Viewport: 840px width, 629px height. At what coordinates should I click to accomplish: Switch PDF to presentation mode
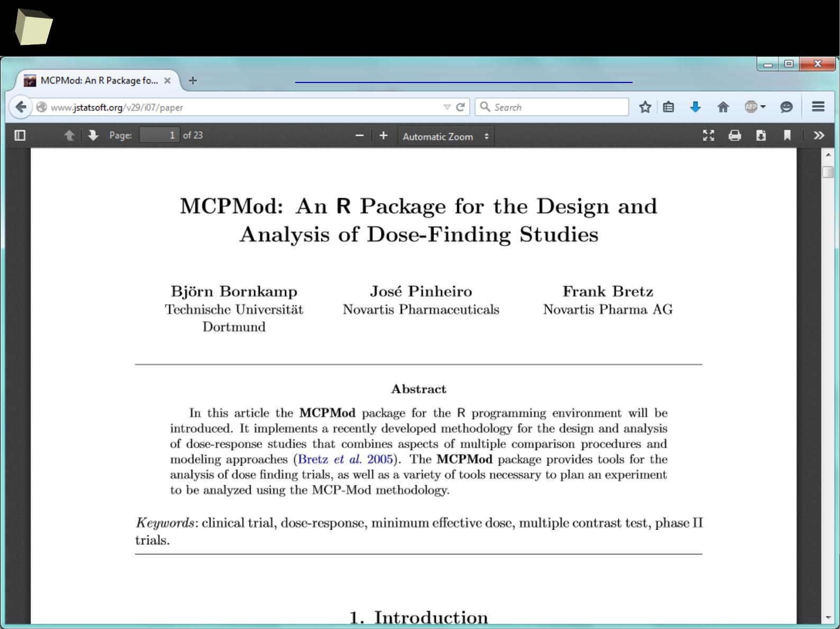click(x=708, y=136)
